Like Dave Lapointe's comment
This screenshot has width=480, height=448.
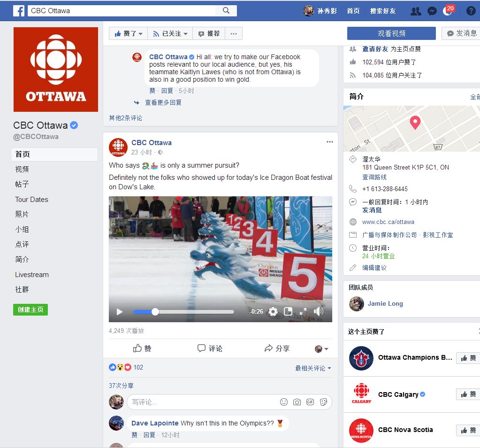134,435
